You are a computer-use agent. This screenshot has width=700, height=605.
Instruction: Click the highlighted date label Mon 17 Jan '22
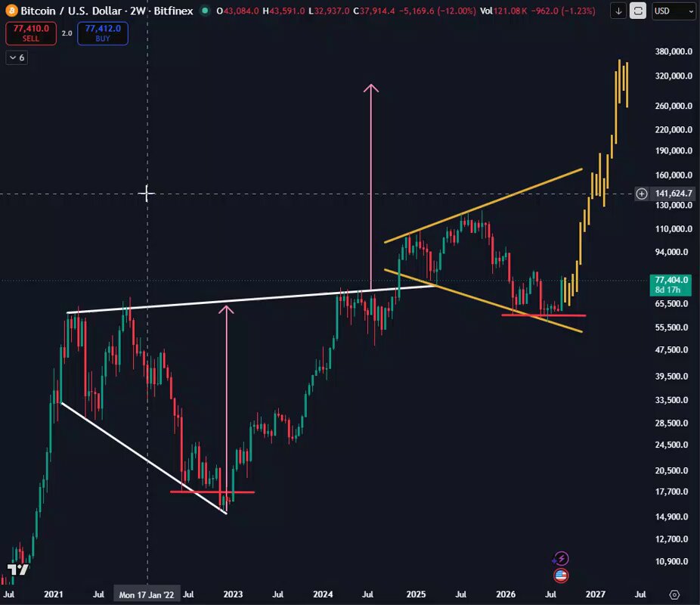pos(147,594)
